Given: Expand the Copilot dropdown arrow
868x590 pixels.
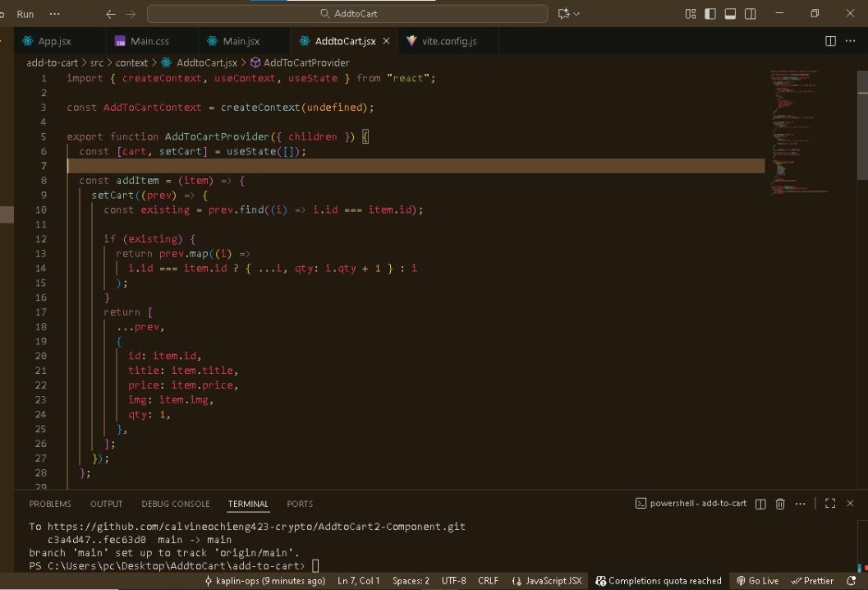Looking at the screenshot, I should pyautogui.click(x=576, y=14).
